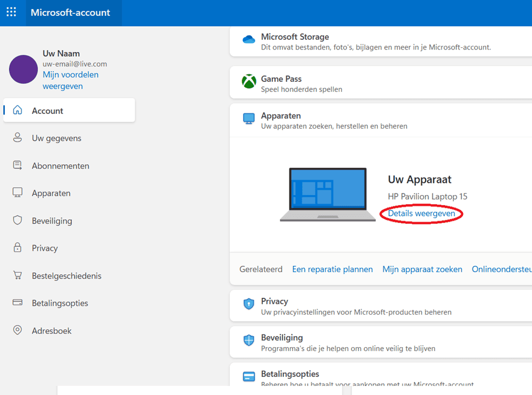Viewport: 532px width, 395px height.
Task: Open Een reparatie plannen
Action: click(x=332, y=269)
